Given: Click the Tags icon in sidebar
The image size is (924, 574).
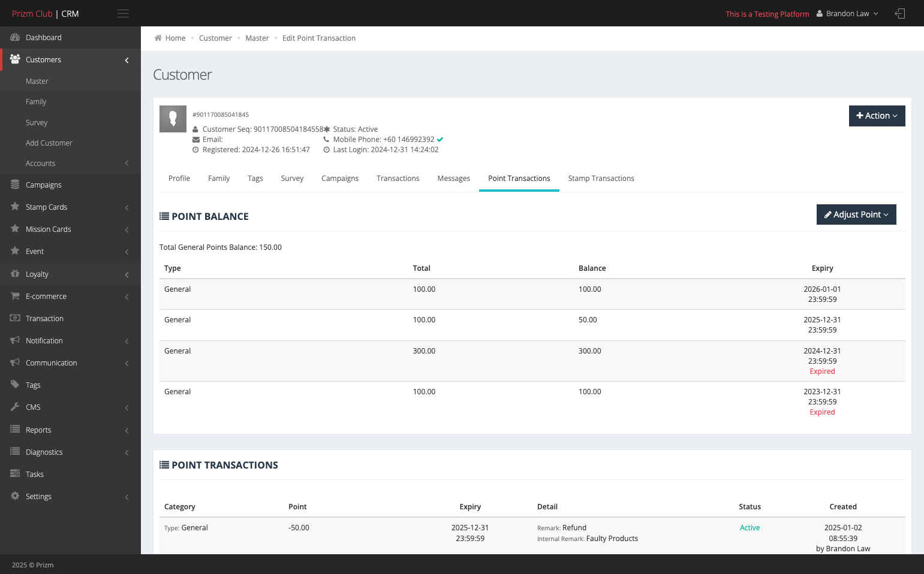Looking at the screenshot, I should [x=15, y=385].
